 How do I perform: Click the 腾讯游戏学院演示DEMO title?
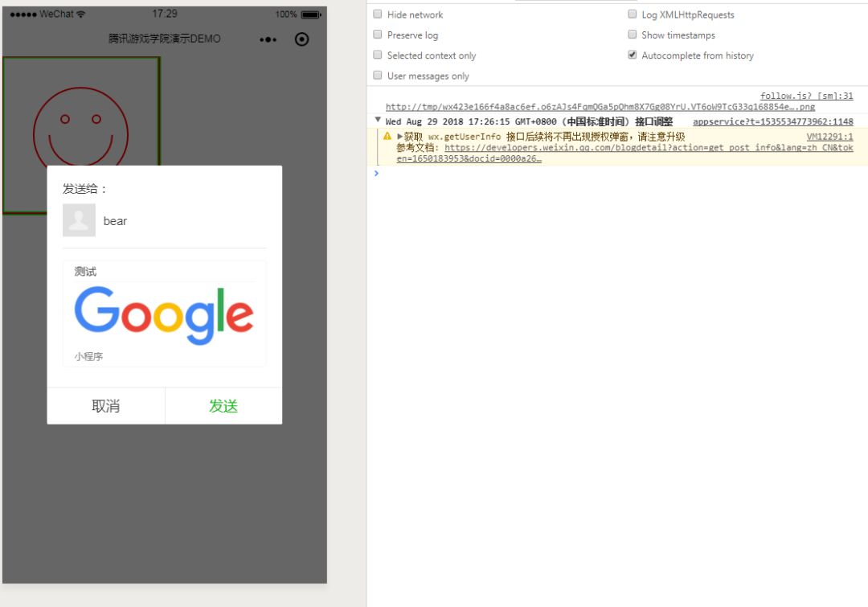coord(165,39)
